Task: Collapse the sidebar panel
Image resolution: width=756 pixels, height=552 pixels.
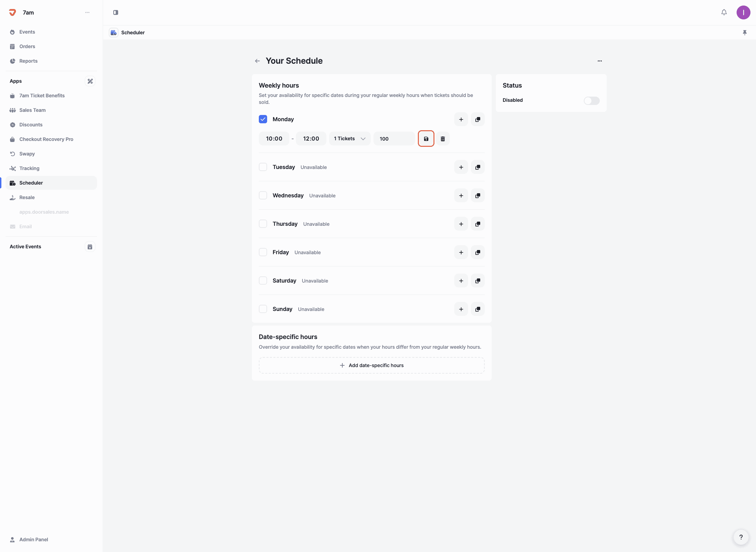Action: point(116,12)
